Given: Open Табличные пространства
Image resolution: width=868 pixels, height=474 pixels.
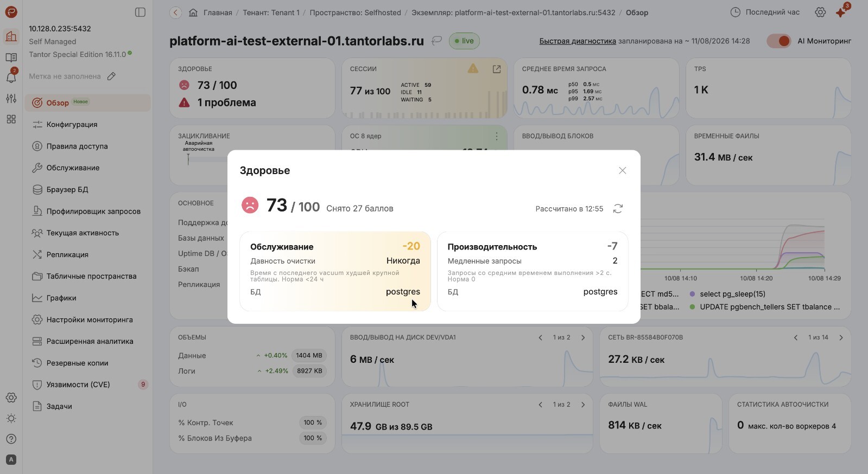Looking at the screenshot, I should 88,276.
